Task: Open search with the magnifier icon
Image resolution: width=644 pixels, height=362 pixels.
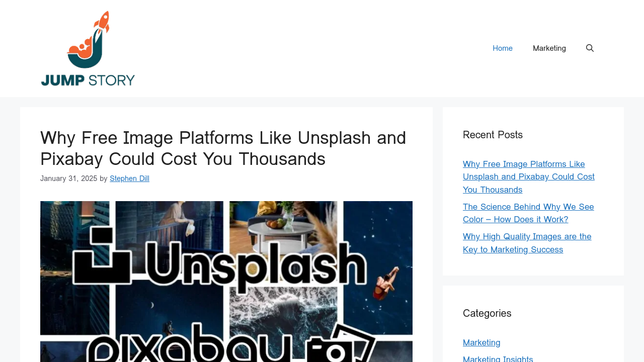Action: [590, 48]
